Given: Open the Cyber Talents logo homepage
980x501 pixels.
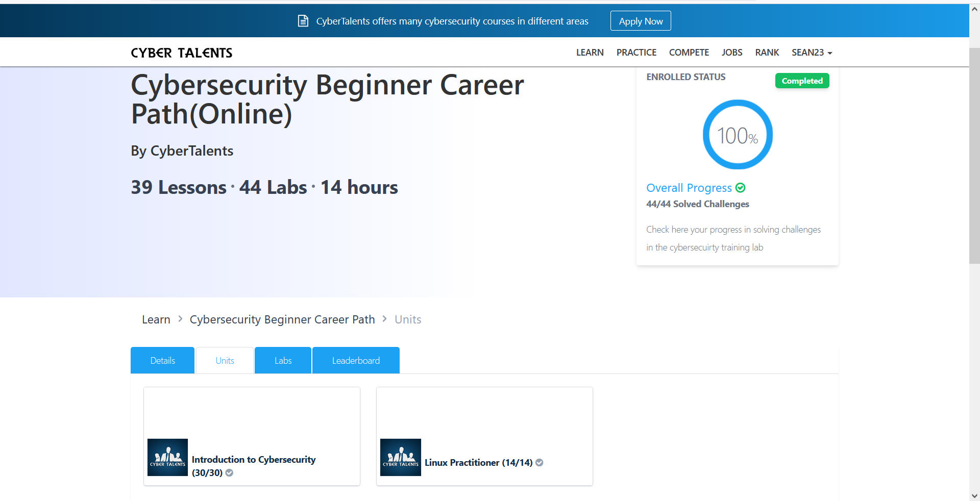Looking at the screenshot, I should (182, 53).
